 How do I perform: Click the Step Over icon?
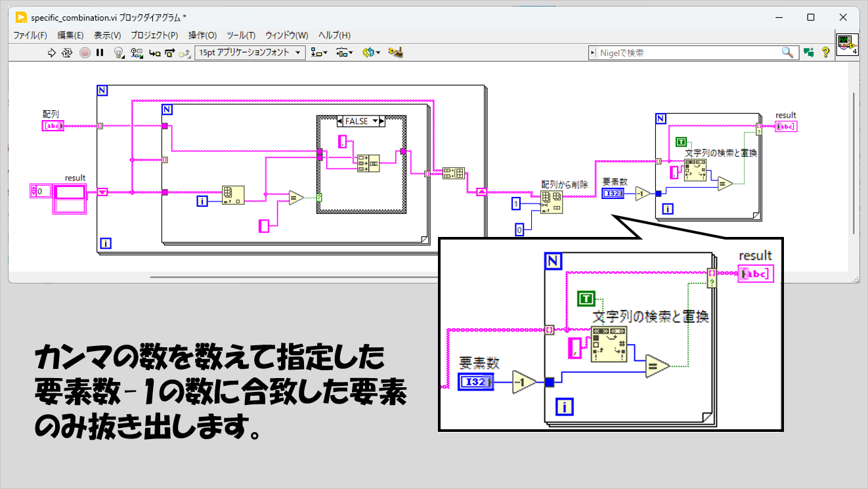[169, 53]
